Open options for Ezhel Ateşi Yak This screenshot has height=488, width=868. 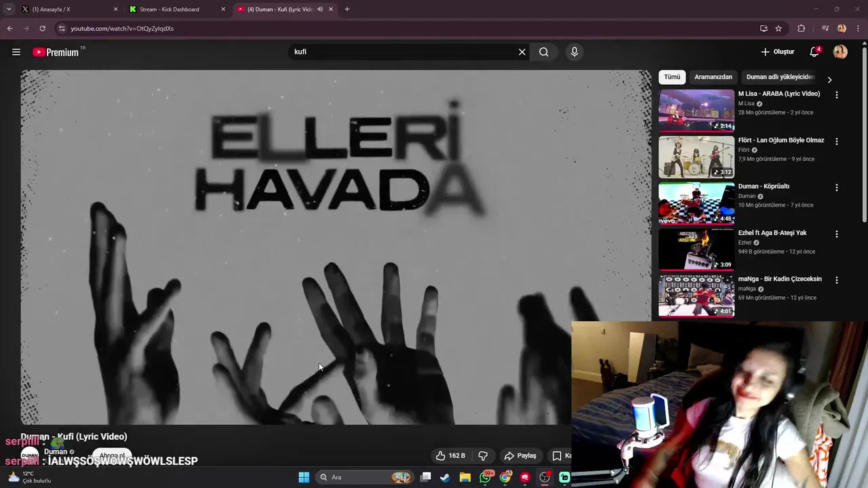837,234
